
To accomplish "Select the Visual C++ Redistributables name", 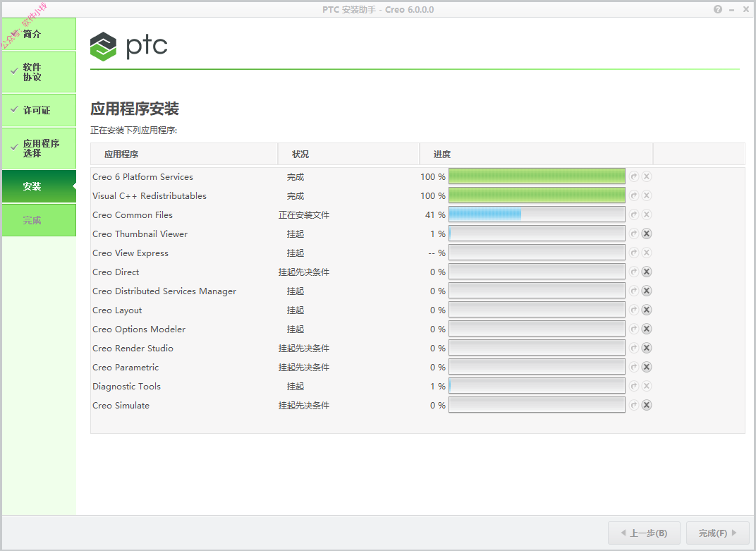I will 150,196.
